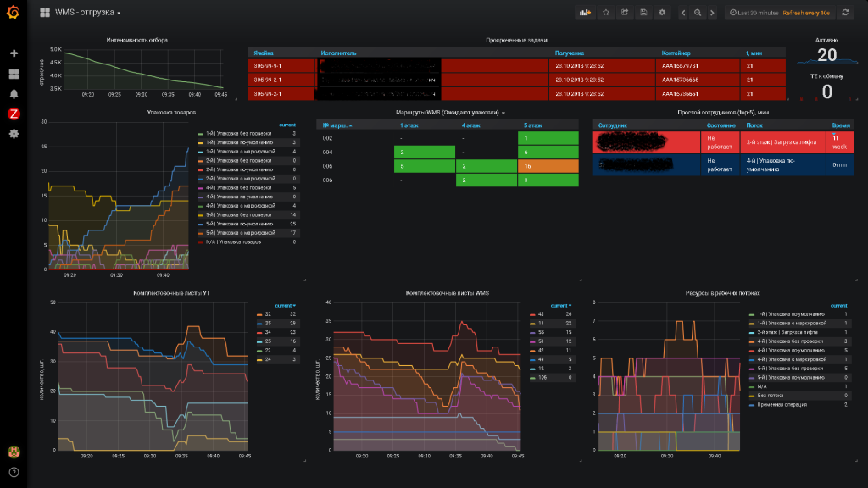Open the Alerting bell in sidebar
Viewport: 868px width, 488px height.
14,93
